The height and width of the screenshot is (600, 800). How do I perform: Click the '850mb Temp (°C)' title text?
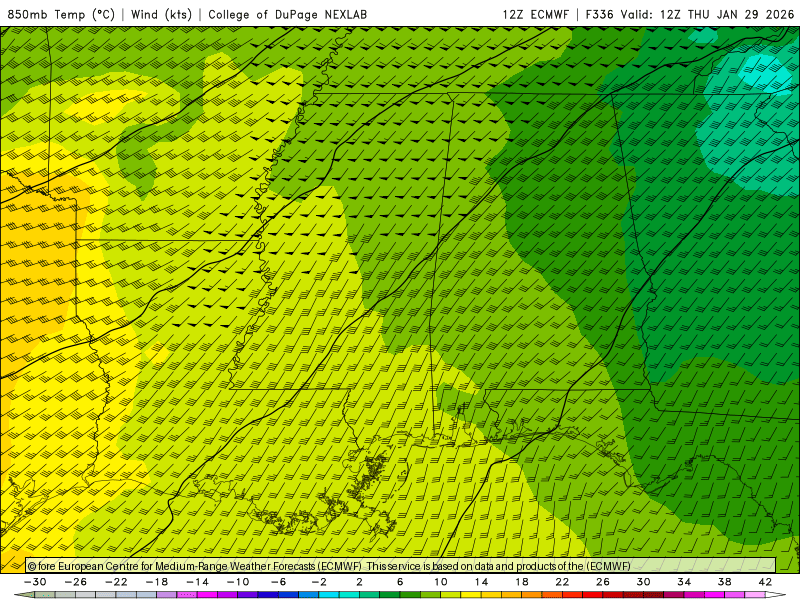(61, 14)
